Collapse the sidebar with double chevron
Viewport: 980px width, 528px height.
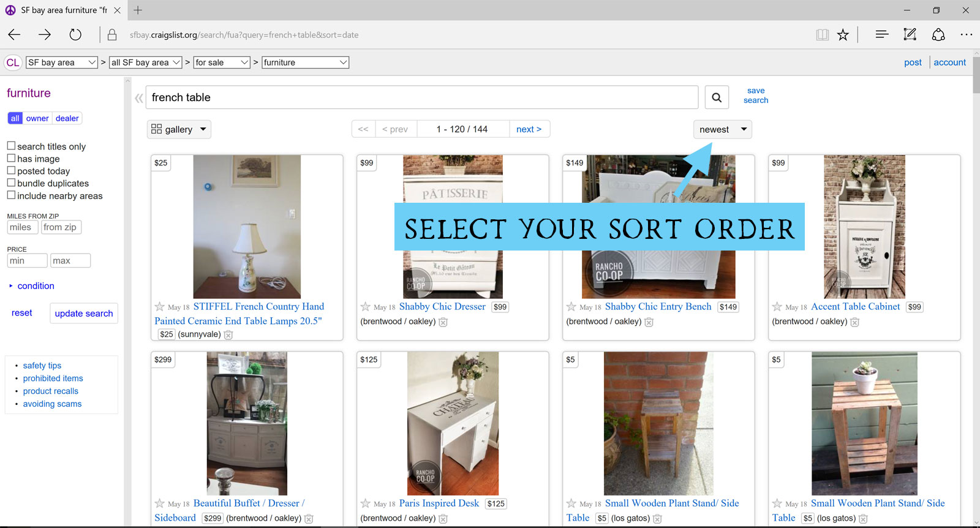139,98
